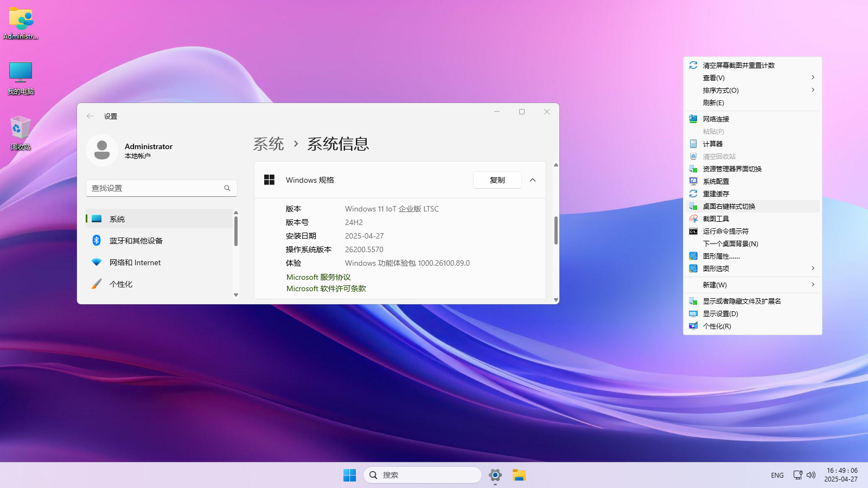Image resolution: width=868 pixels, height=488 pixels.
Task: Click the OS build 26200.5570
Action: click(x=364, y=249)
